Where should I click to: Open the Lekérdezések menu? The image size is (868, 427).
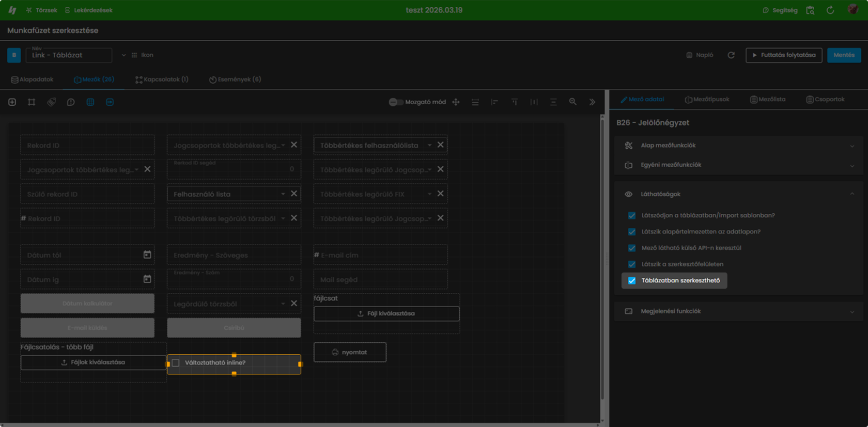pos(88,10)
